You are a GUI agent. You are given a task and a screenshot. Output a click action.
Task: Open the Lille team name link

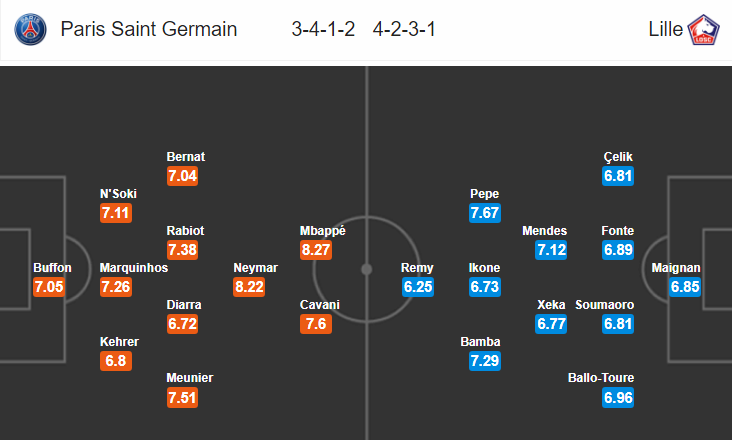coord(665,29)
